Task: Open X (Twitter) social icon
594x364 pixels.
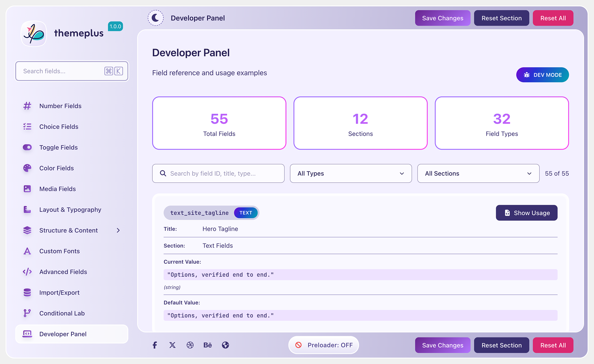Action: 172,345
